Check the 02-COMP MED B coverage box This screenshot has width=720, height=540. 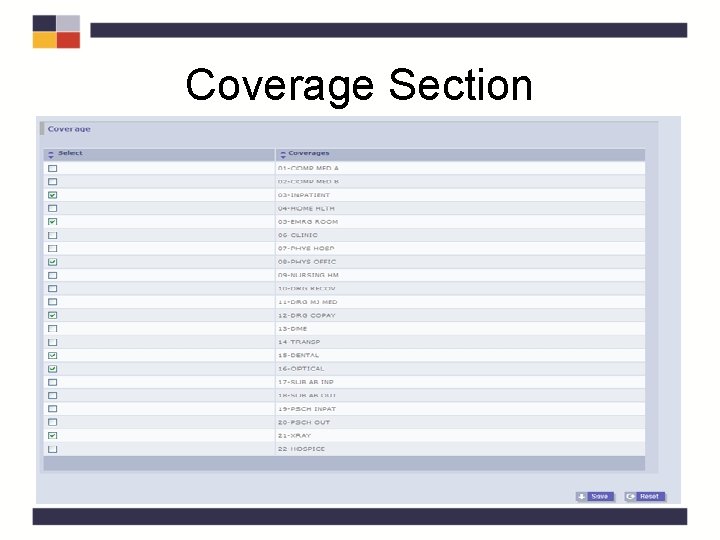coord(53,182)
